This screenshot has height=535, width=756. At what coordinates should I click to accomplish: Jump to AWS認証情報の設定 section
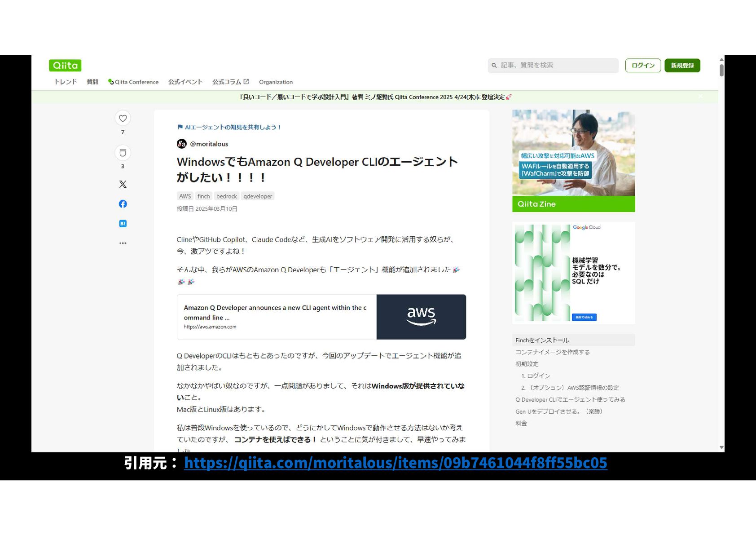570,387
